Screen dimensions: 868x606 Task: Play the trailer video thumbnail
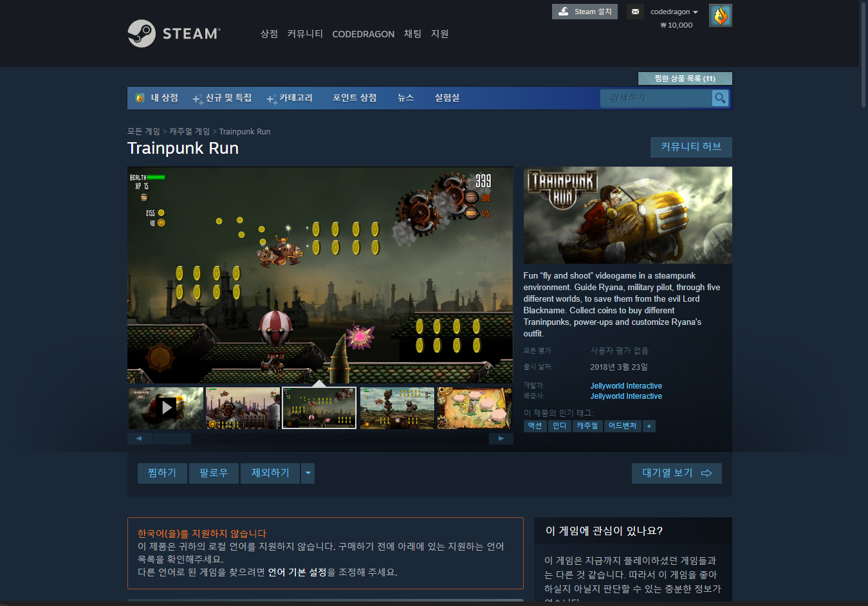pyautogui.click(x=166, y=408)
